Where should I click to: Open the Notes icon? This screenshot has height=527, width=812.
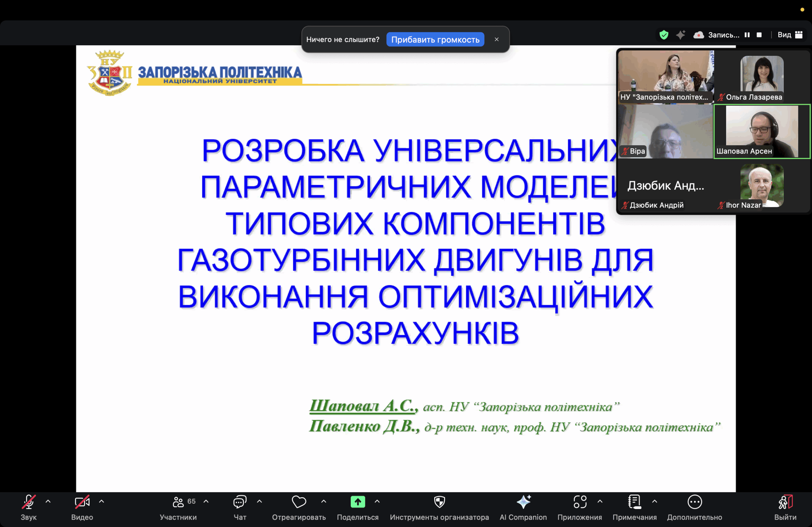634,502
